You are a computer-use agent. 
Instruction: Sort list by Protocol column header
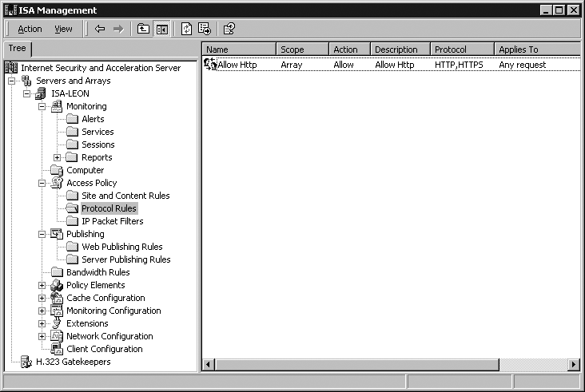point(461,49)
